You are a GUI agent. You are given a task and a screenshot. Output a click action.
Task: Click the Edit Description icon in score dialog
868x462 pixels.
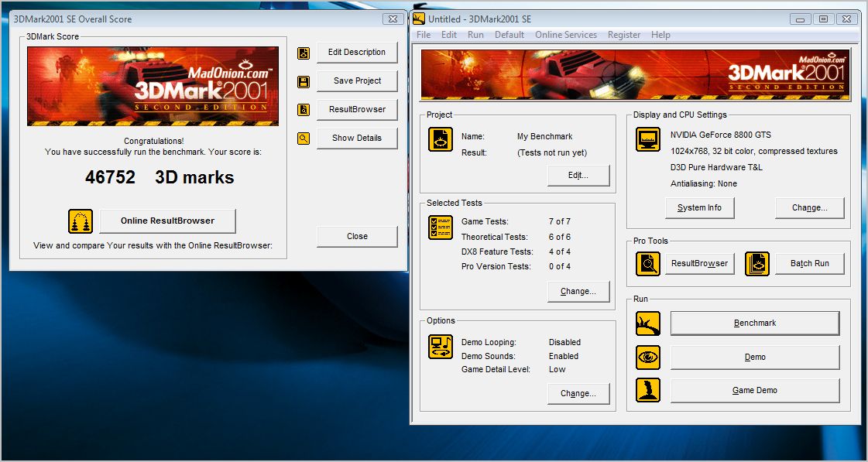click(304, 53)
